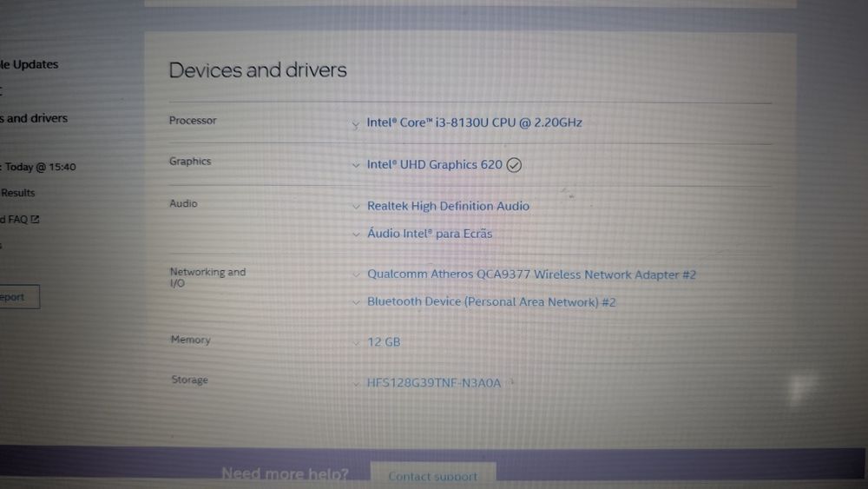Image resolution: width=868 pixels, height=489 pixels.
Task: Select the 12 GB memory value
Action: (x=384, y=342)
